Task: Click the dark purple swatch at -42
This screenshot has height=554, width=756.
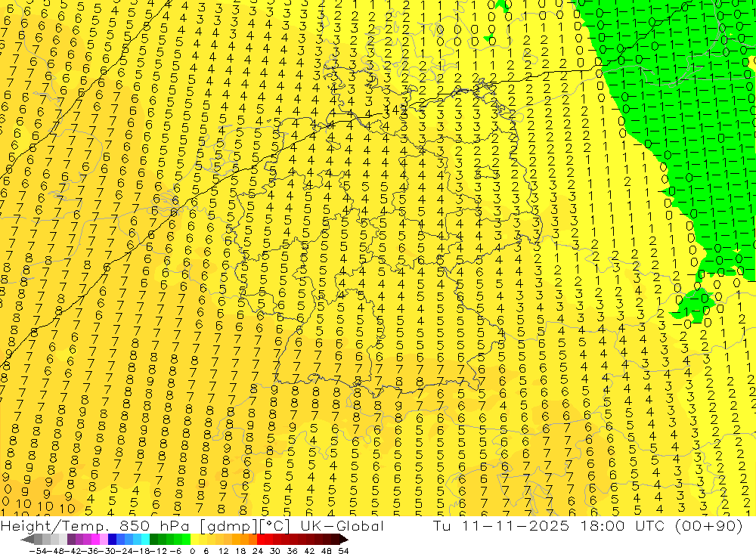Action: click(x=71, y=540)
